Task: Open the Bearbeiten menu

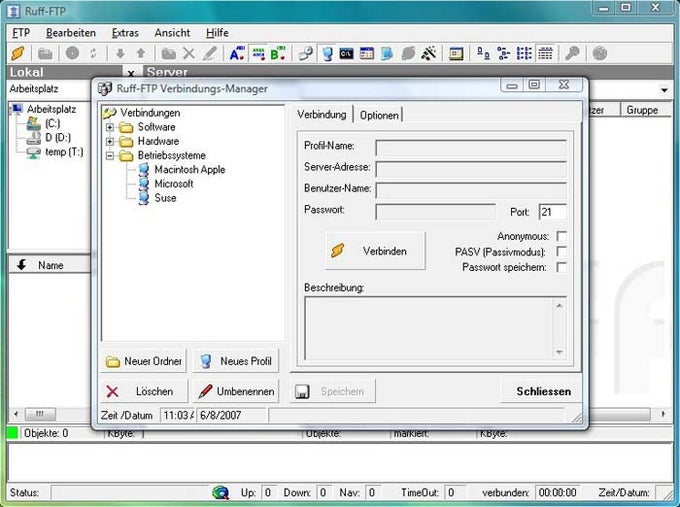Action: (x=71, y=33)
